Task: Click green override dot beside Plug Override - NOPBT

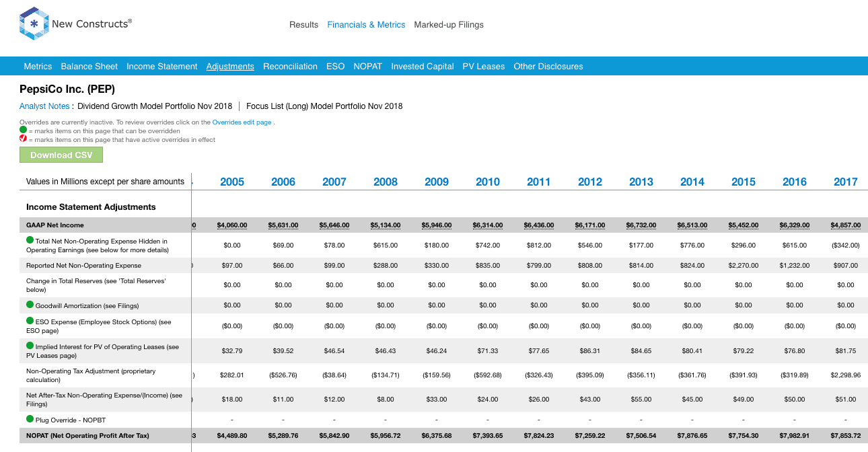Action: 30,420
